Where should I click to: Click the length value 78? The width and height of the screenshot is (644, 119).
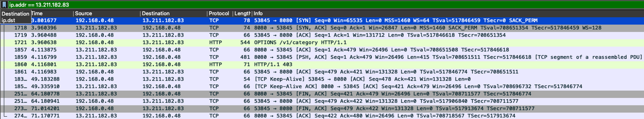click(x=247, y=21)
